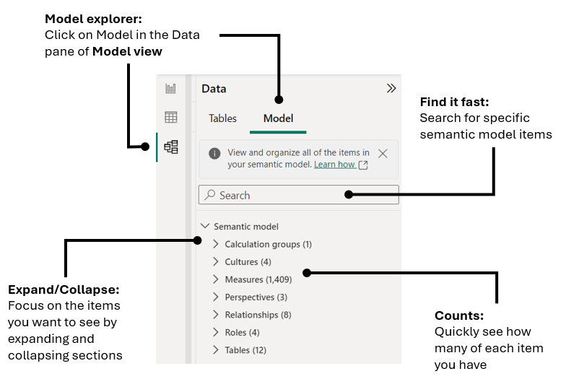
Task: Click the external link icon beside Learn how
Action: (363, 165)
